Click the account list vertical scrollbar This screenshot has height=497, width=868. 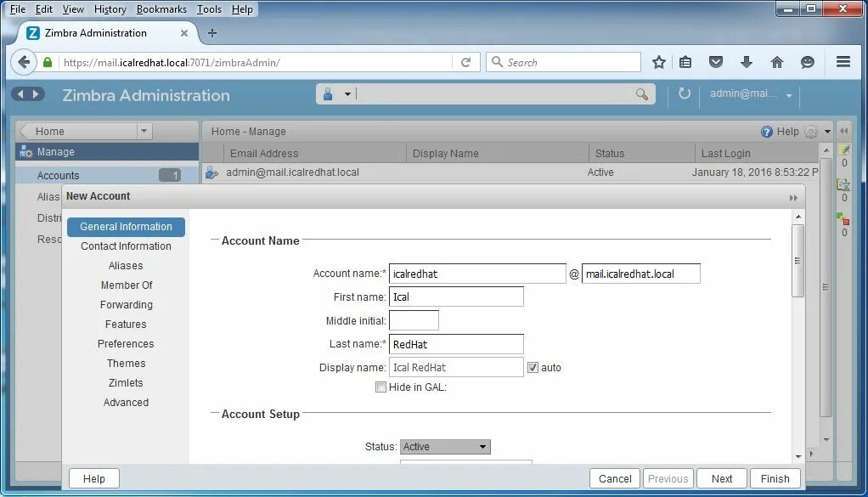pyautogui.click(x=826, y=286)
